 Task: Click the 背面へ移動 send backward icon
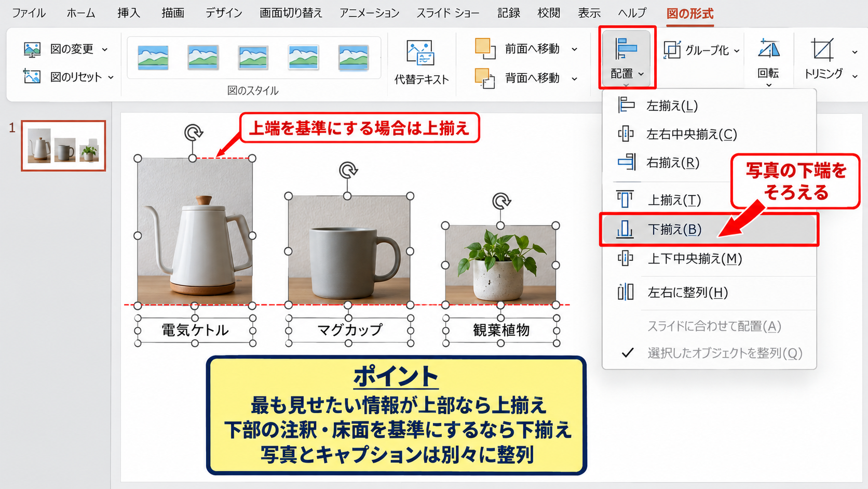point(485,78)
